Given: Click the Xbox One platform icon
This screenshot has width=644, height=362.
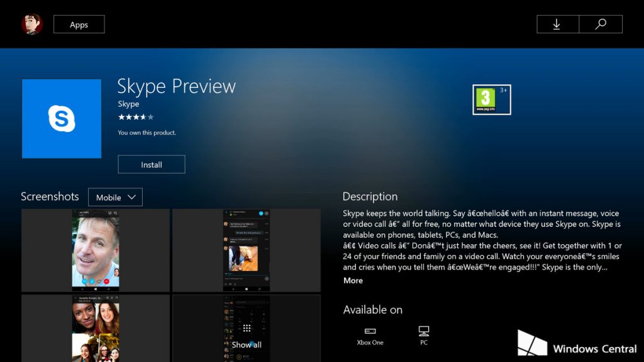Looking at the screenshot, I should 370,331.
